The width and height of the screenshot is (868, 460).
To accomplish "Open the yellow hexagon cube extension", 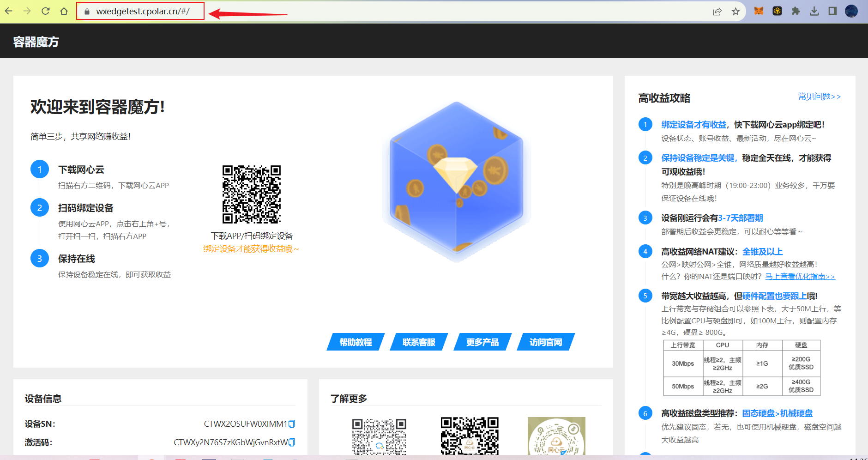I will click(777, 11).
